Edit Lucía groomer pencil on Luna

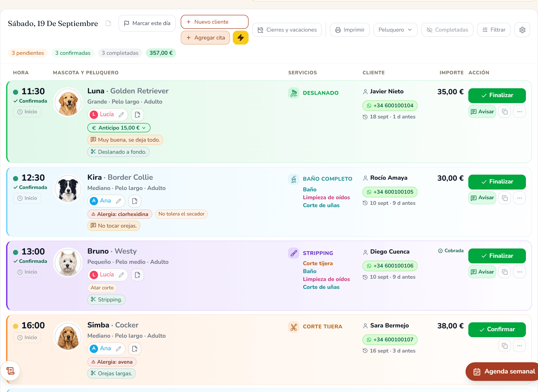click(x=121, y=115)
